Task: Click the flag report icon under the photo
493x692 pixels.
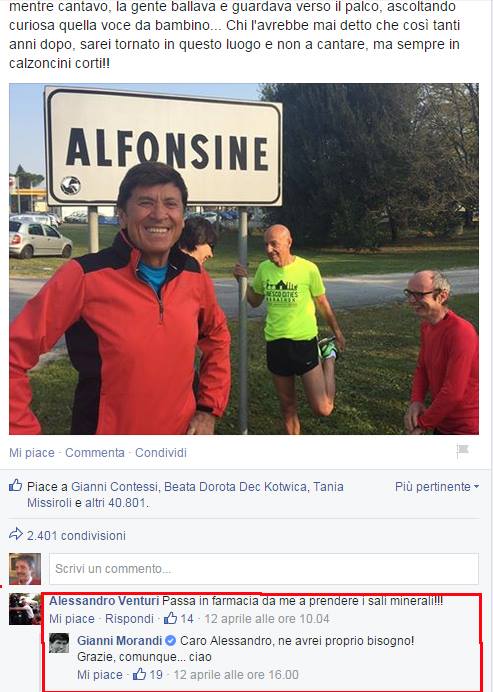Action: (x=462, y=450)
